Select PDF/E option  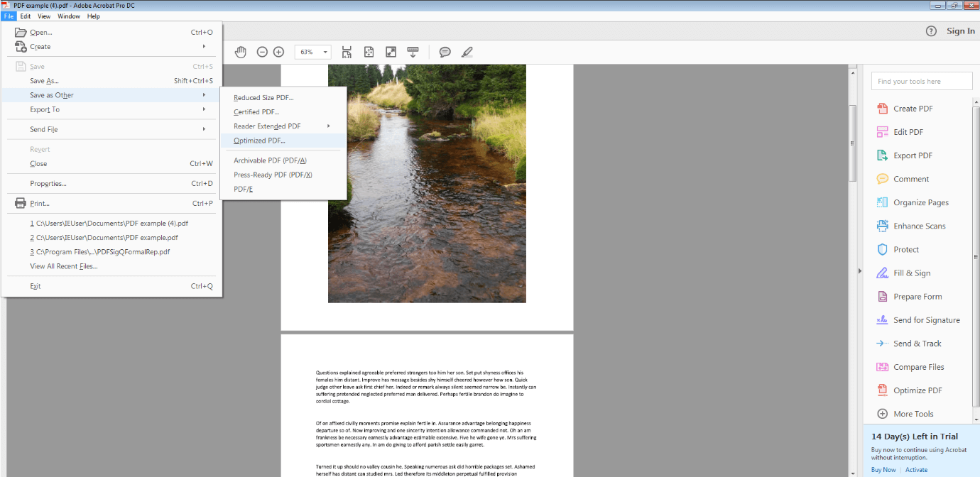(x=283, y=189)
